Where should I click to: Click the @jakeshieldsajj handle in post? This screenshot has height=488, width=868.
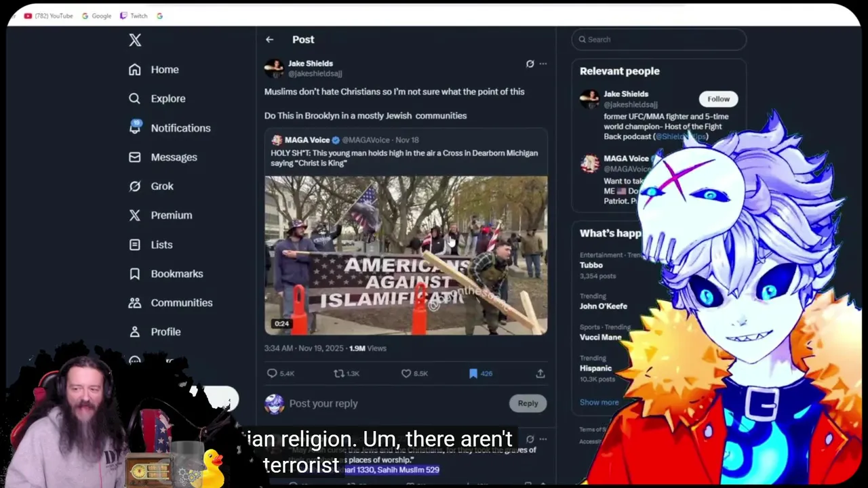click(x=315, y=73)
